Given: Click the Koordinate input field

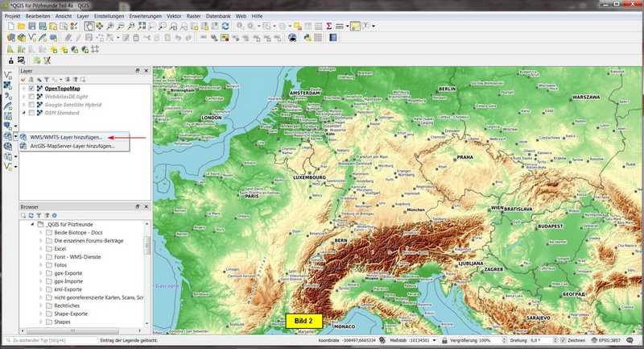Looking at the screenshot, I should click(358, 340).
